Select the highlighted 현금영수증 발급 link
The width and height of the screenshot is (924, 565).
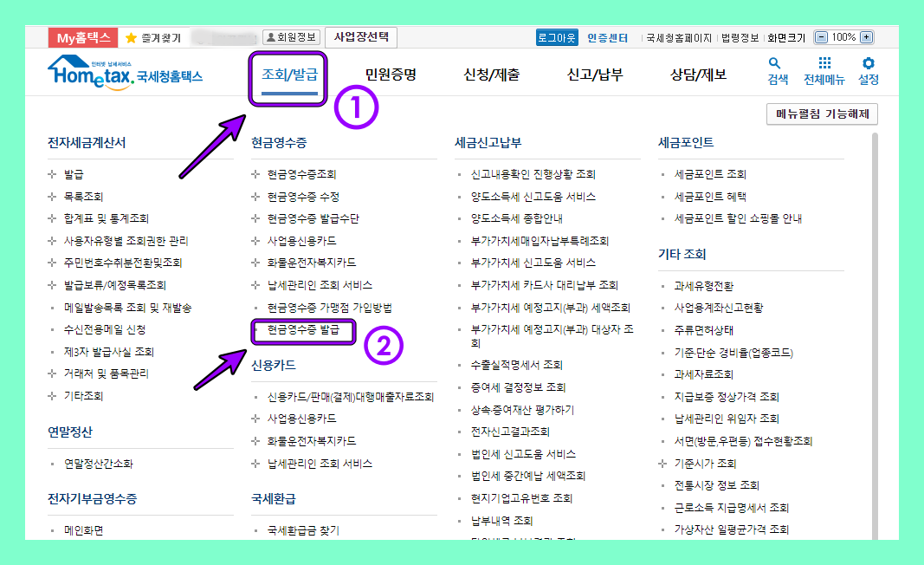click(302, 331)
